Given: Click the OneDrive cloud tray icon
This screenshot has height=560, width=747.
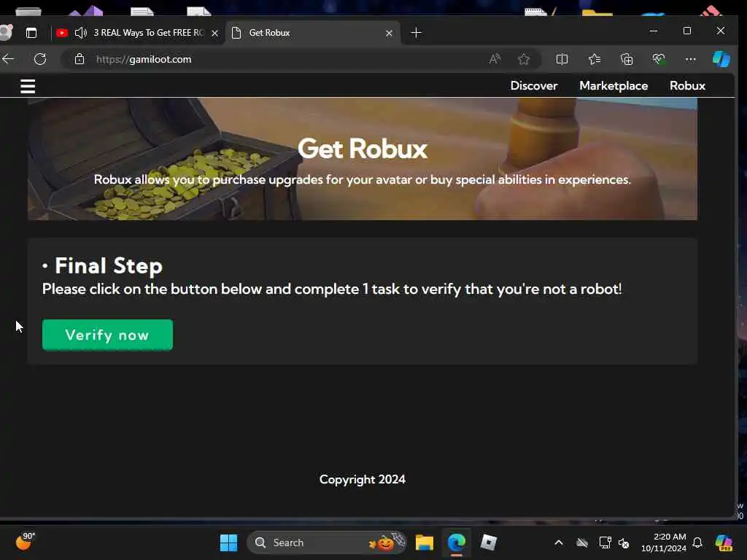Looking at the screenshot, I should pos(581,542).
